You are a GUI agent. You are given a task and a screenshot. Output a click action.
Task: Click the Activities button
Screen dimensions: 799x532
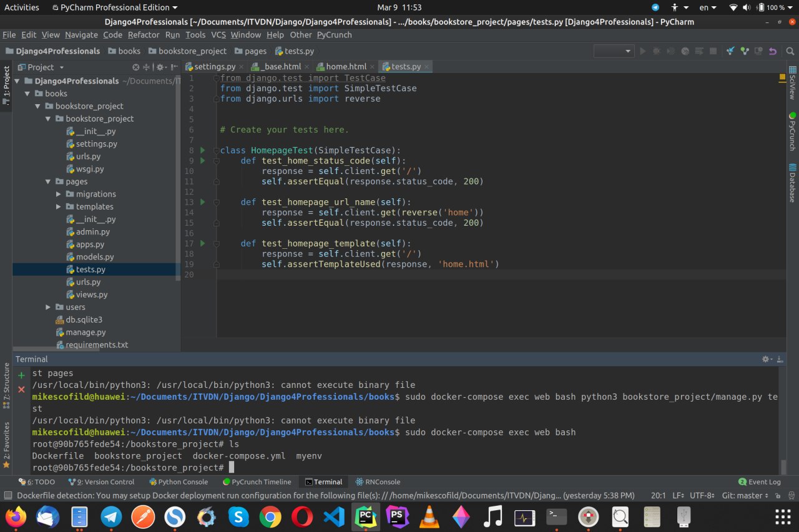[x=22, y=7]
